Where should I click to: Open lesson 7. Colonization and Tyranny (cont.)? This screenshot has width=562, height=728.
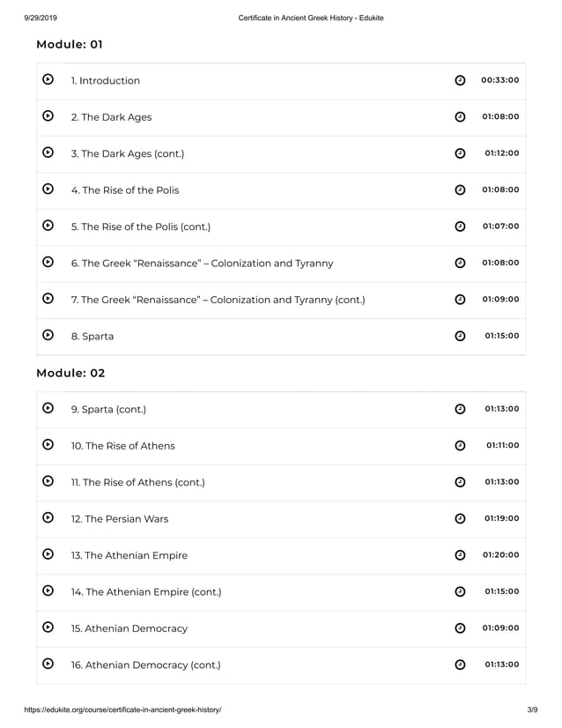pyautogui.click(x=218, y=300)
